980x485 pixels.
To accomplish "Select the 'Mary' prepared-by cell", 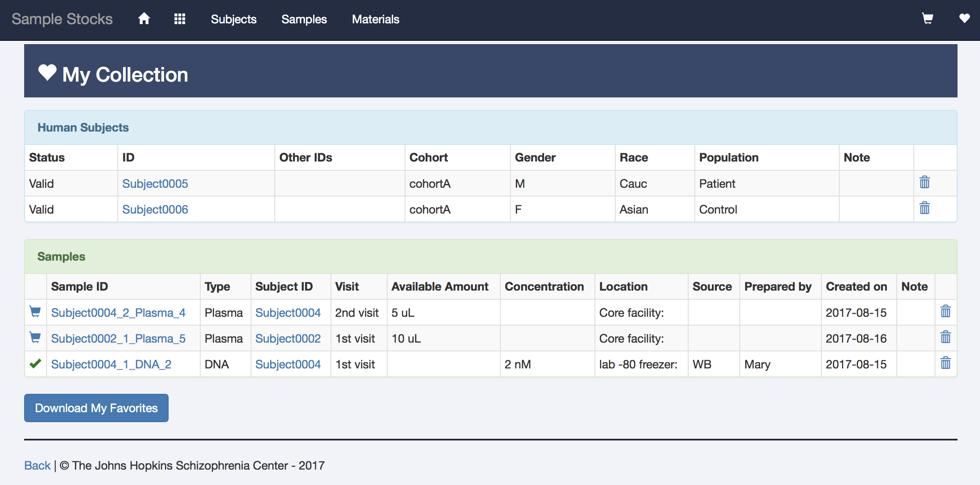I will pos(780,364).
